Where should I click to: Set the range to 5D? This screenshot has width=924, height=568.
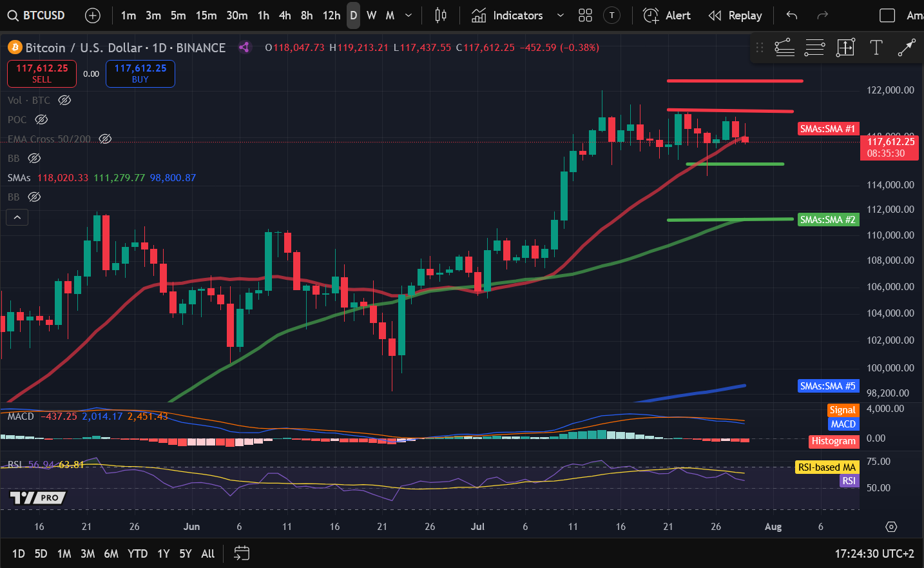click(41, 553)
